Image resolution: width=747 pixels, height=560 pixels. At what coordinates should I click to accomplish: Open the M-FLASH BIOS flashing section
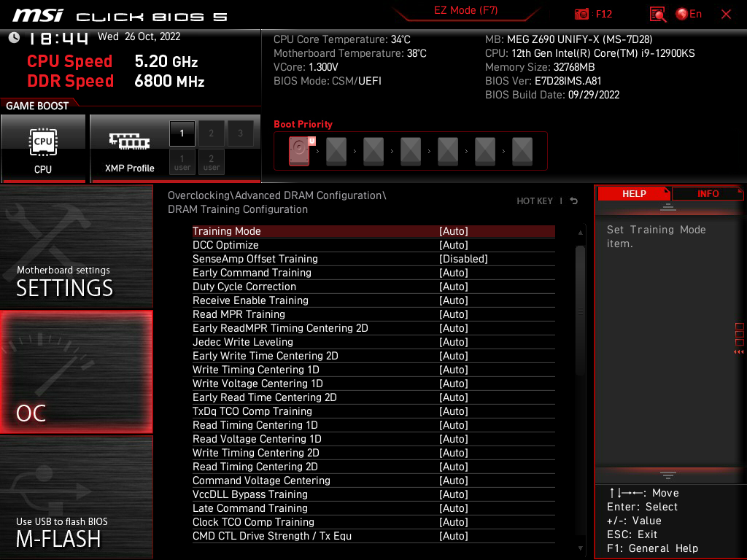tap(76, 497)
